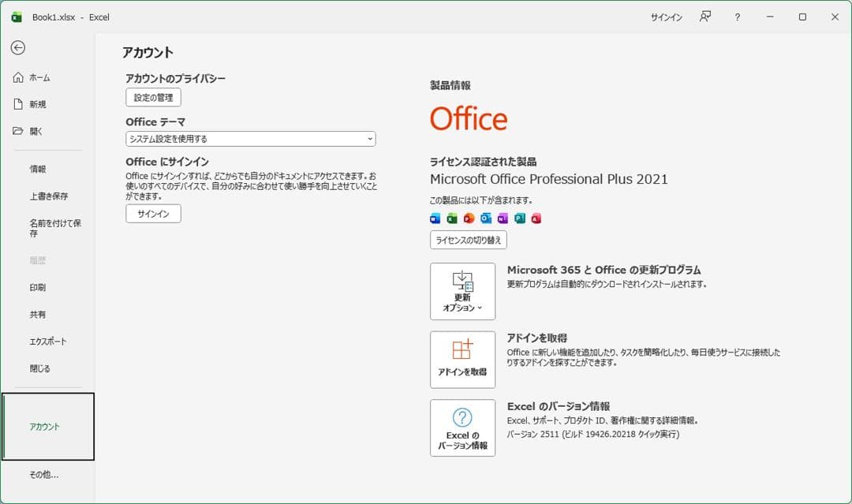852x504 pixels.
Task: Click サインイン in the title bar
Action: pyautogui.click(x=665, y=16)
